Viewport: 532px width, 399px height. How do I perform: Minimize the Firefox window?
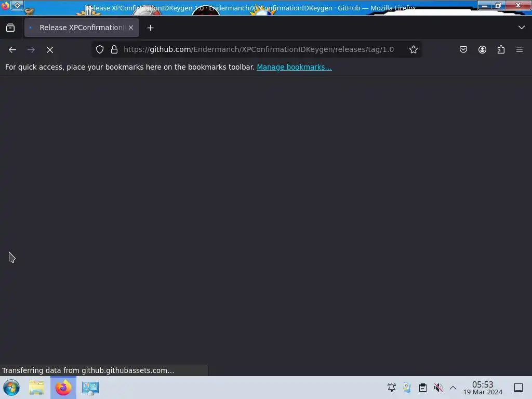coord(485,5)
